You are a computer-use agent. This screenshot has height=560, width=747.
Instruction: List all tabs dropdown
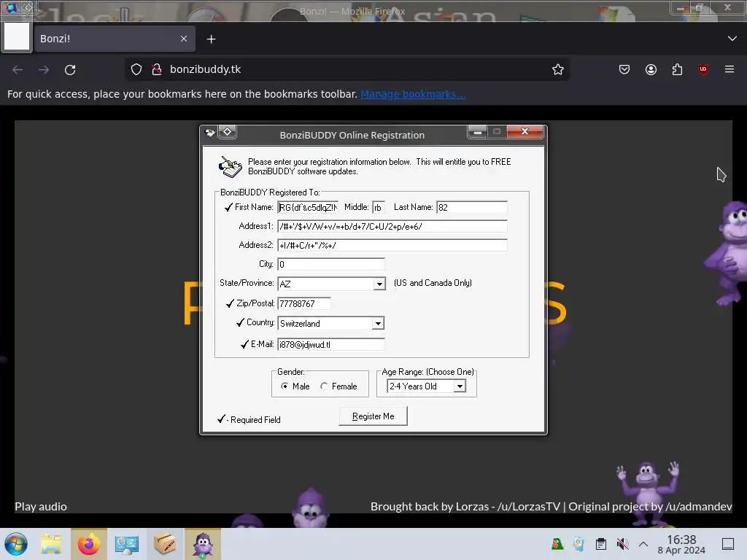click(732, 39)
